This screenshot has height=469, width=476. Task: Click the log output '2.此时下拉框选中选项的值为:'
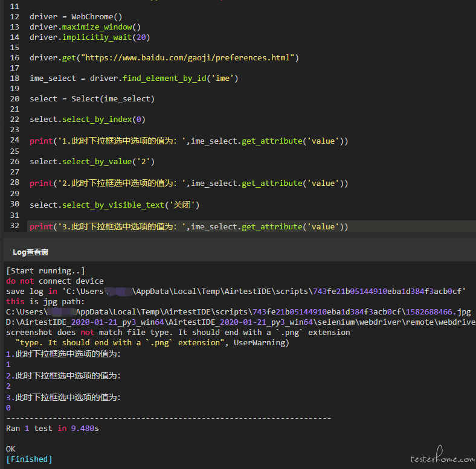63,376
